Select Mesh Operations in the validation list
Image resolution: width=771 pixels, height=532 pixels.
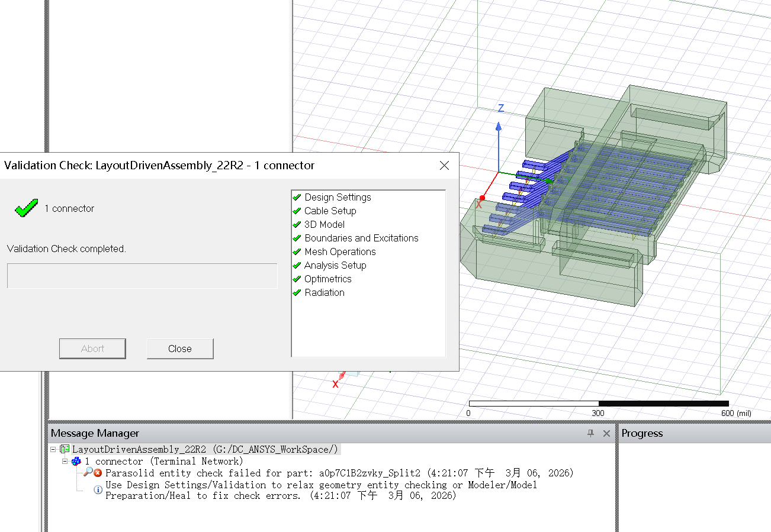coord(340,252)
